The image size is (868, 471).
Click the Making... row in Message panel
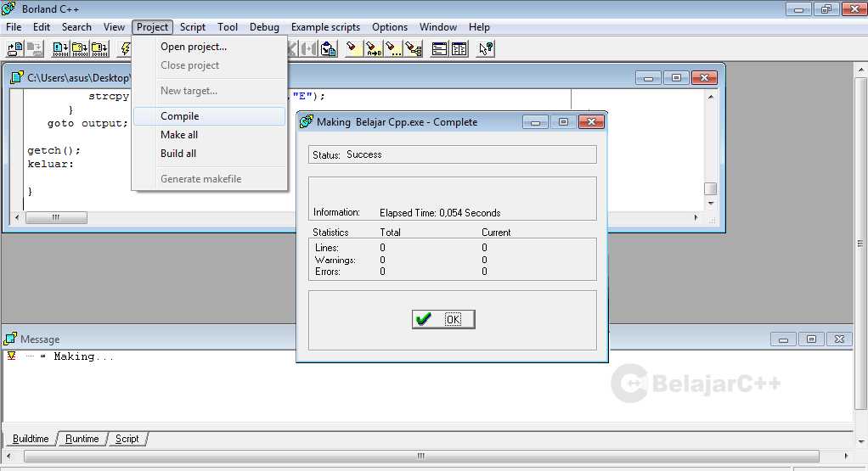(x=83, y=356)
